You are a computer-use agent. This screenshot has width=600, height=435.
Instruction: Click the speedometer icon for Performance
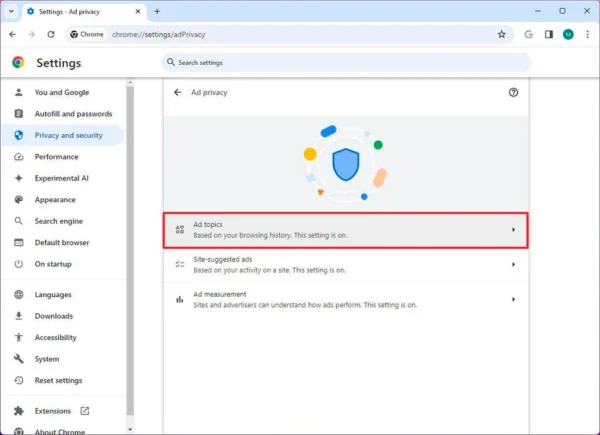coord(18,157)
